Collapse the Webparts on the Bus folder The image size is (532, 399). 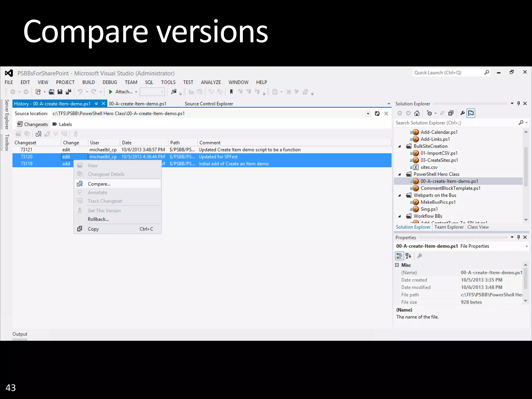pos(400,195)
